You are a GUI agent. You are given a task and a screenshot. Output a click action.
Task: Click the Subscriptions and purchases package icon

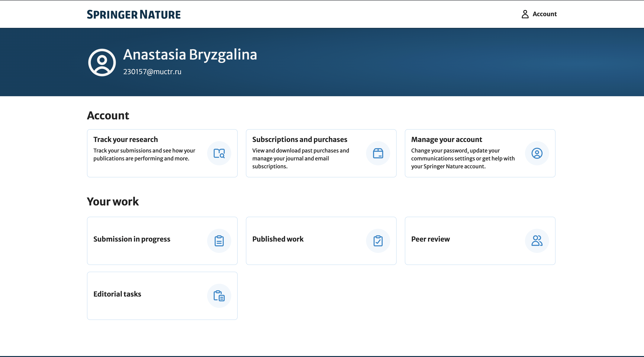[x=378, y=153]
